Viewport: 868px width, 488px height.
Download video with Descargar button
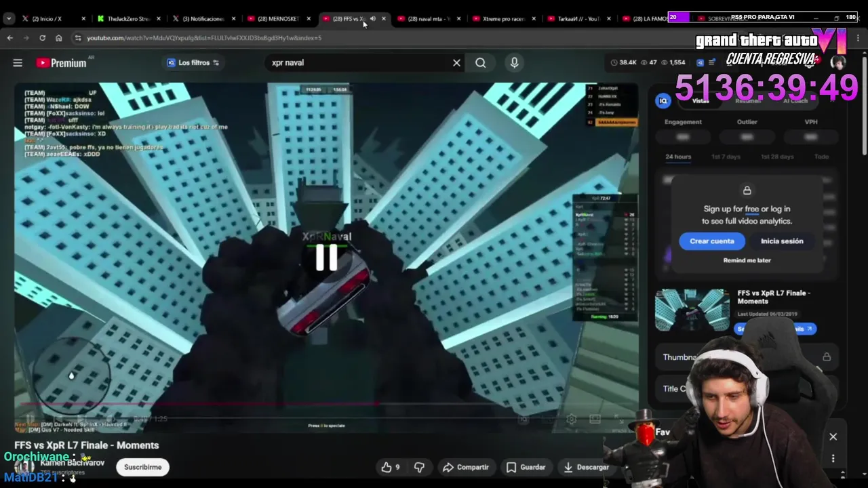point(586,467)
